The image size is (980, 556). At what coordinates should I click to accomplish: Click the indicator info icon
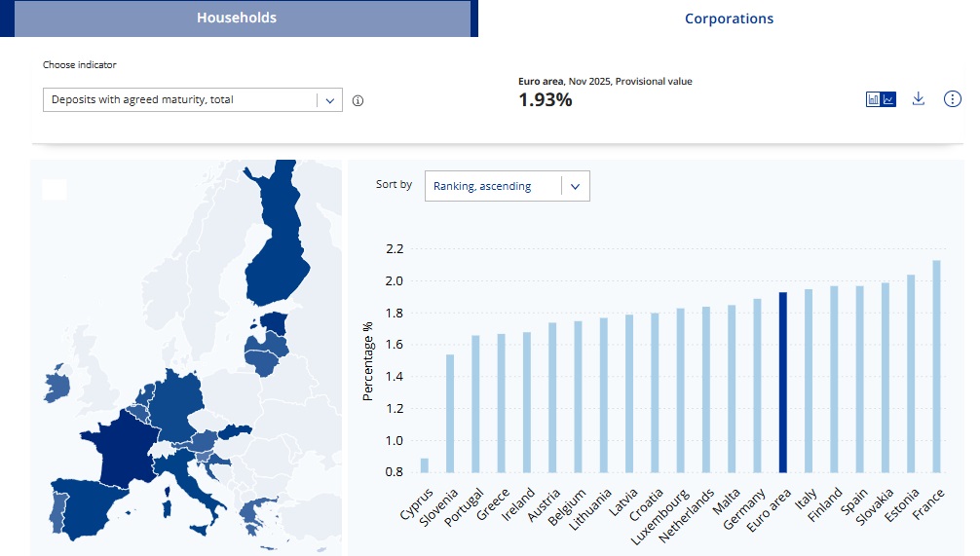(358, 100)
